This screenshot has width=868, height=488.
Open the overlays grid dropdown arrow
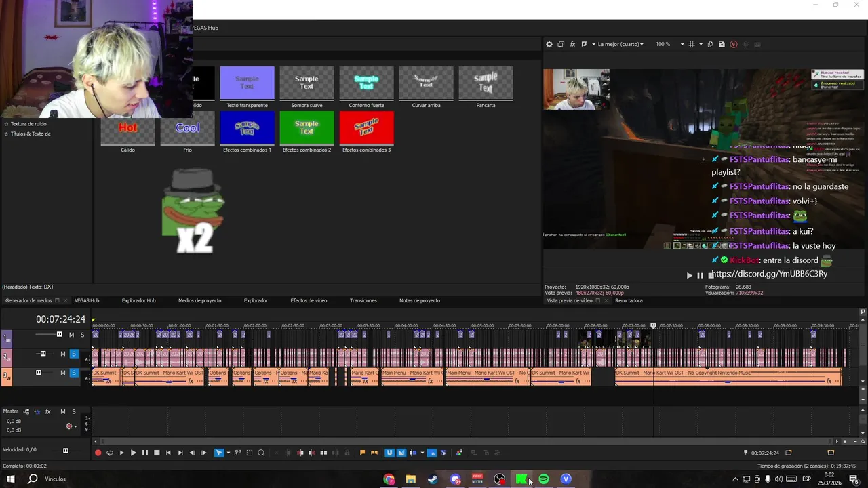coord(701,44)
